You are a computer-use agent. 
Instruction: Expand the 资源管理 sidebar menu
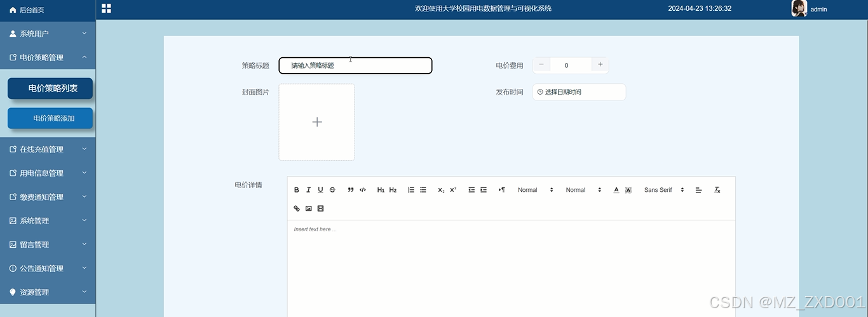[x=48, y=292]
